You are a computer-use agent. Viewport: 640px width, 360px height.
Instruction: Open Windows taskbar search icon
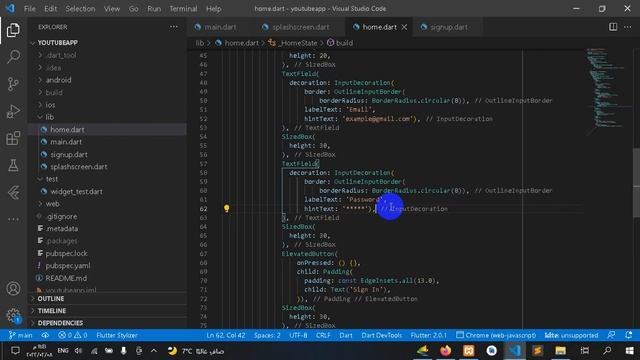click(x=607, y=351)
